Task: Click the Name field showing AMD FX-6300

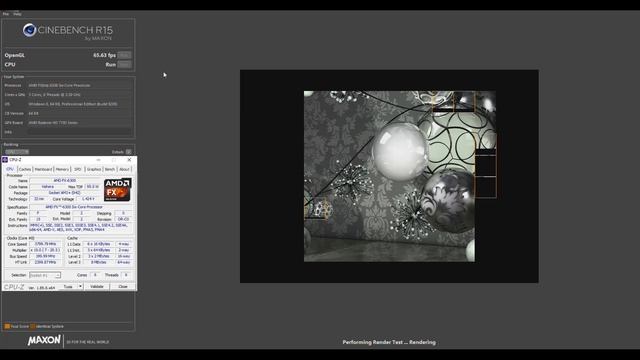Action: [x=65, y=180]
